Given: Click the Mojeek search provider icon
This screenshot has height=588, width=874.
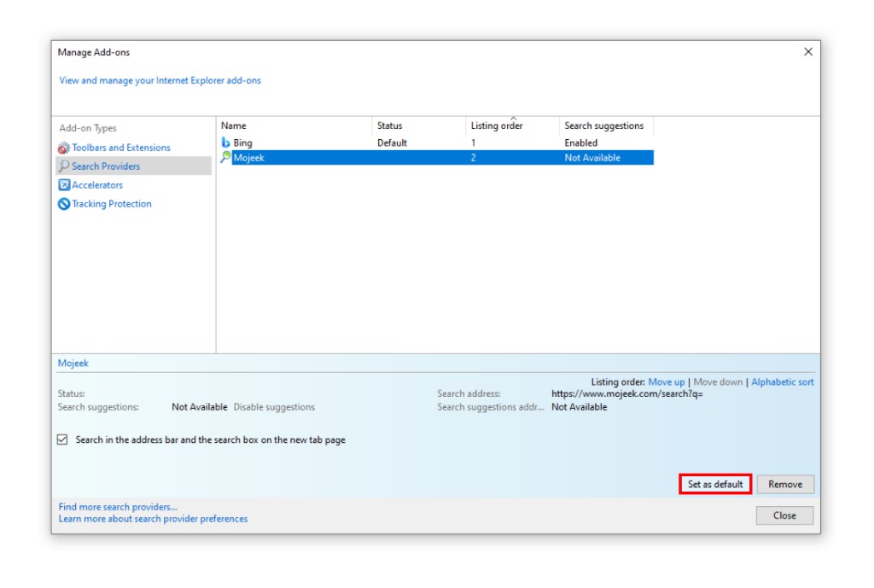Looking at the screenshot, I should tap(225, 158).
